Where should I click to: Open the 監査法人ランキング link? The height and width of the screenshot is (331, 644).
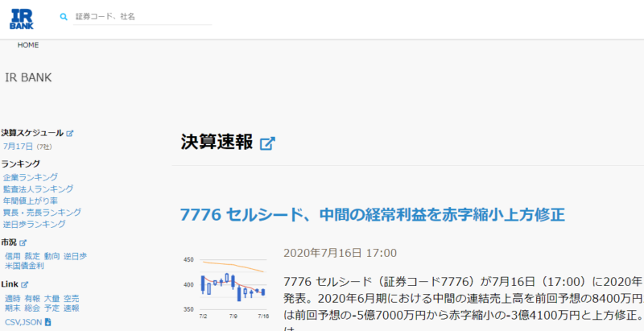38,189
